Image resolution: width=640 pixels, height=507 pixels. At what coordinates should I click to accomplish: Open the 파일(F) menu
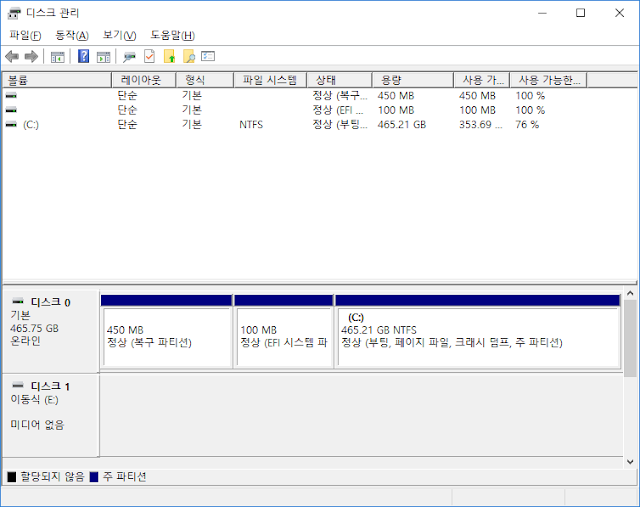25,36
